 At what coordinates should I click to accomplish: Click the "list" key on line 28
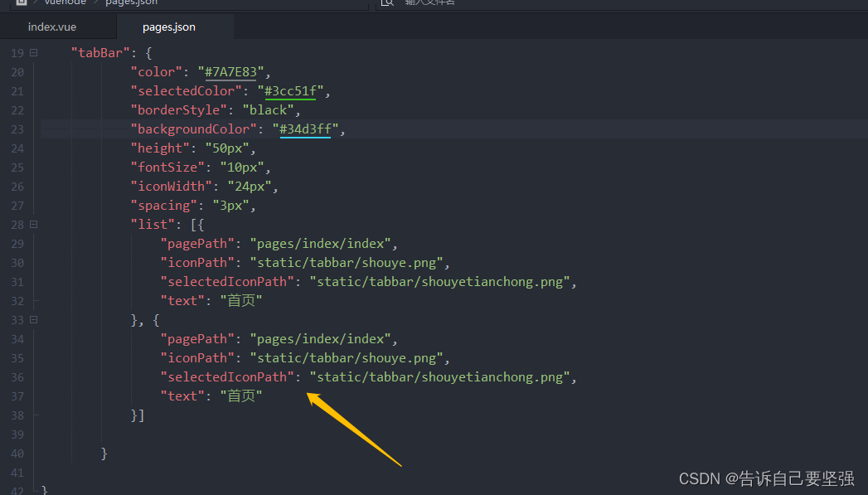153,225
